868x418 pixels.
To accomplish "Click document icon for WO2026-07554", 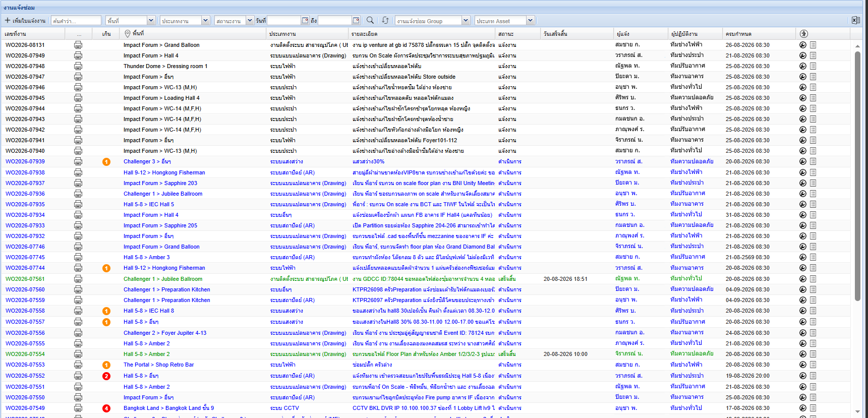I will tap(813, 354).
